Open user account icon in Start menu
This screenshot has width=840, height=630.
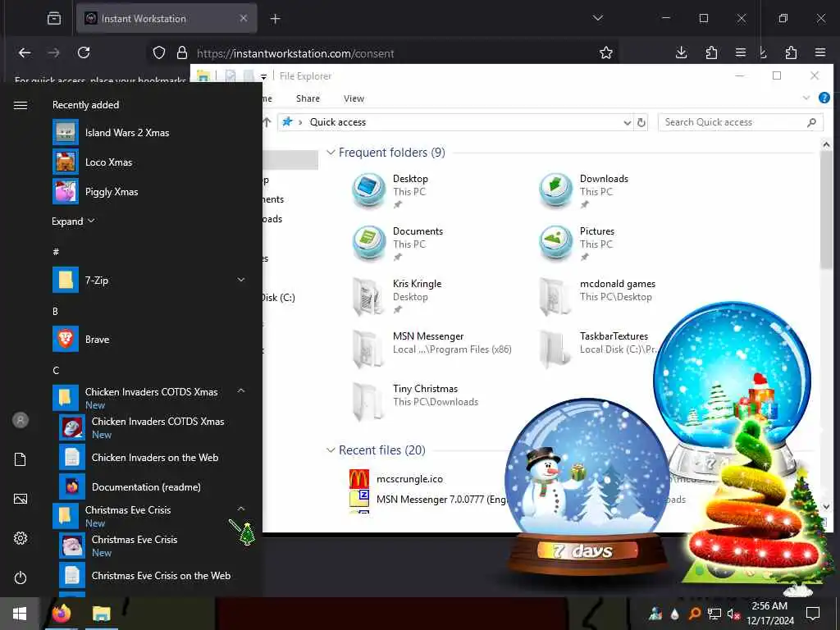click(21, 420)
